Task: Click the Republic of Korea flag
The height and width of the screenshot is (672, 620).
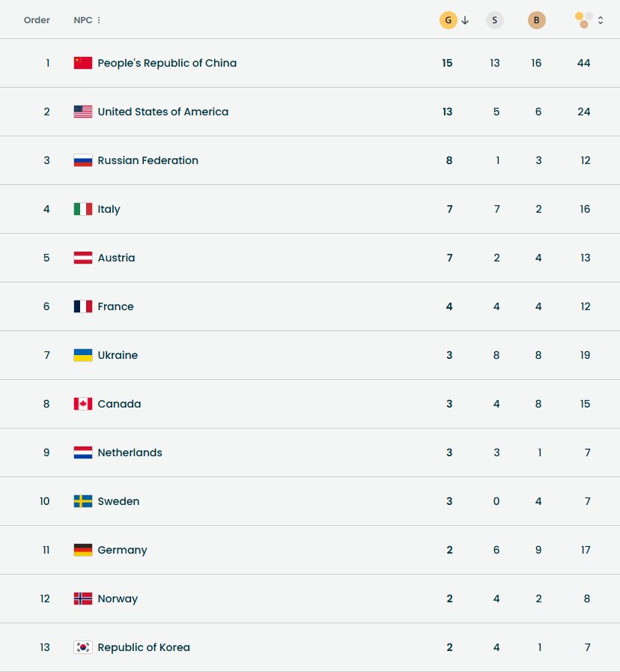Action: pos(83,647)
